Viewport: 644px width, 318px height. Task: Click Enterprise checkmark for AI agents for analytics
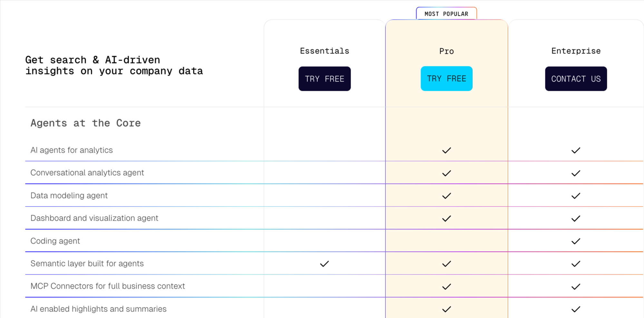tap(576, 150)
